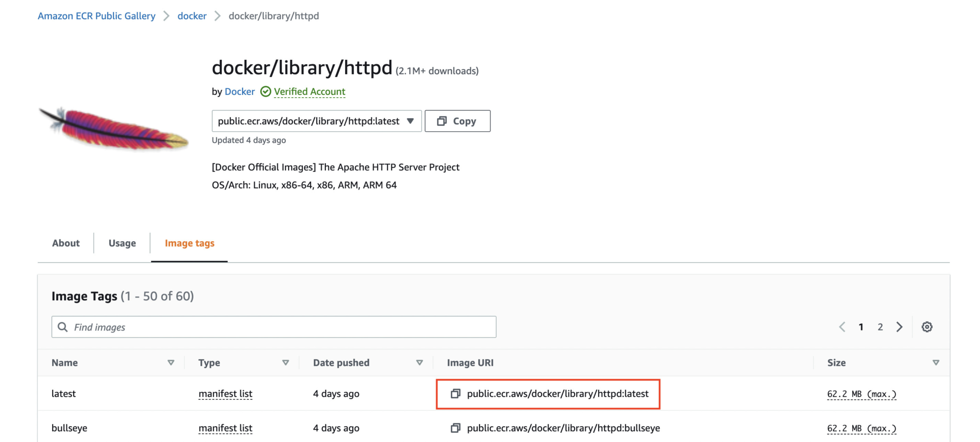This screenshot has width=980, height=442.
Task: Click the Copy button for the image URI
Action: click(x=457, y=121)
